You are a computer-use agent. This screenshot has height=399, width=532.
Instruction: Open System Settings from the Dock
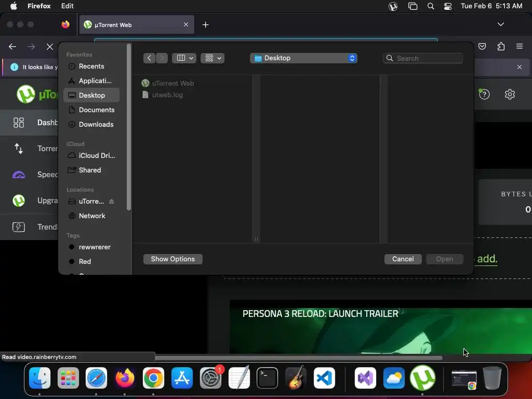[210, 378]
